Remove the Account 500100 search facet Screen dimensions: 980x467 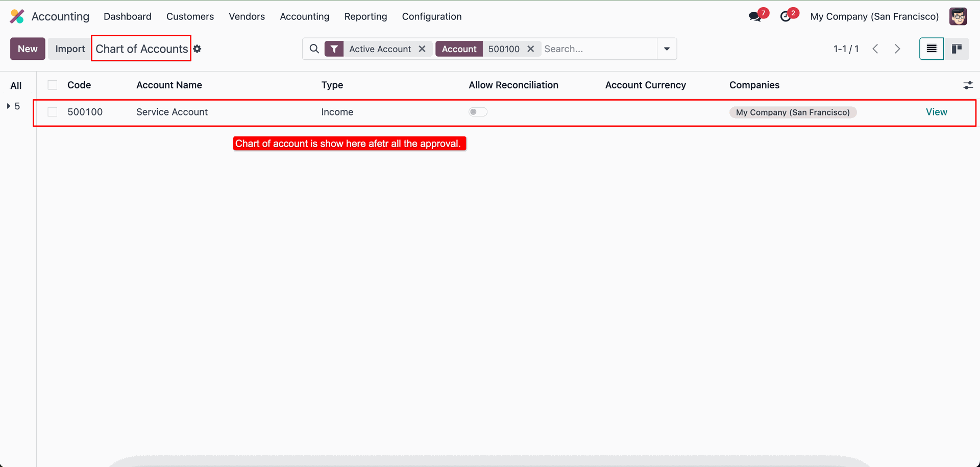(531, 49)
